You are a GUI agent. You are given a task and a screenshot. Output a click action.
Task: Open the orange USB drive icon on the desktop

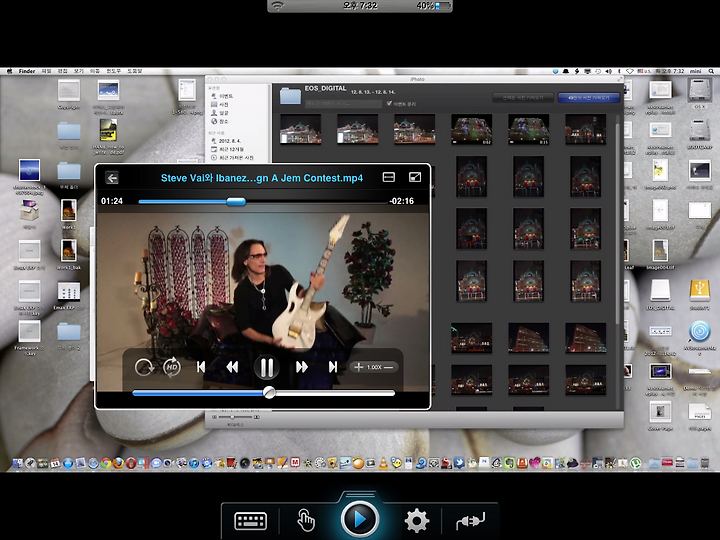(x=699, y=290)
